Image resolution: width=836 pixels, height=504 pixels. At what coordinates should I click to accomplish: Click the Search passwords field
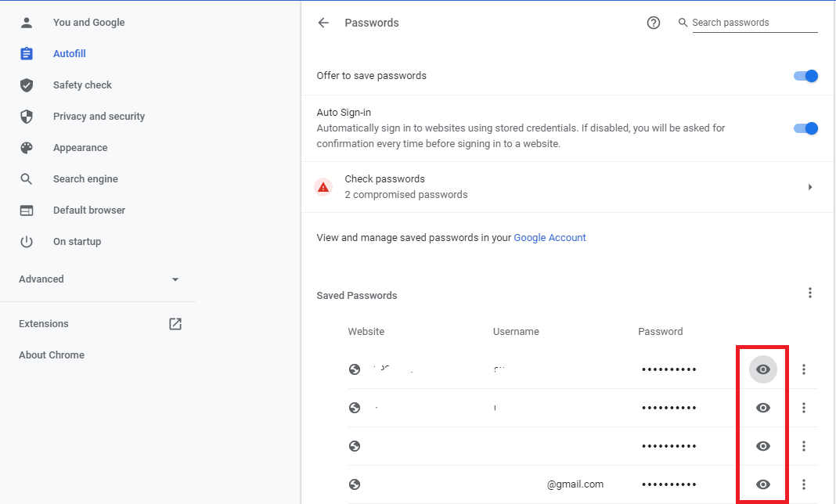pyautogui.click(x=753, y=23)
